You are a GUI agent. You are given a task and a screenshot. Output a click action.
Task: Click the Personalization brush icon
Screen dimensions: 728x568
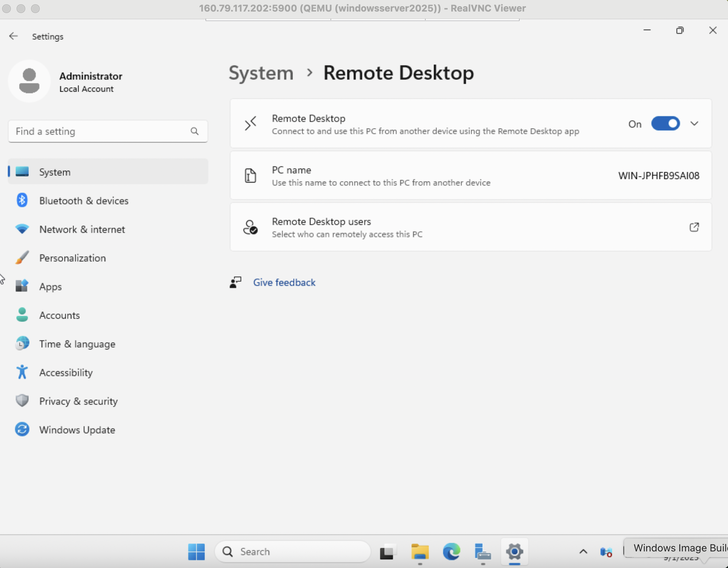pyautogui.click(x=22, y=258)
